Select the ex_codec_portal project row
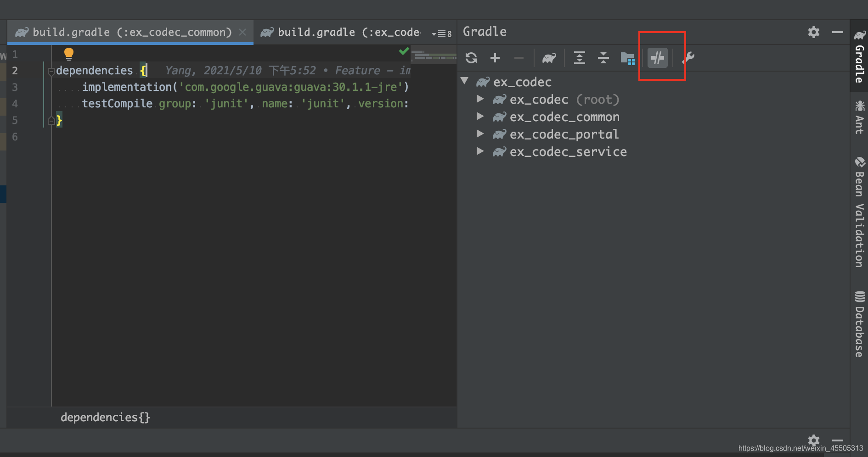Image resolution: width=868 pixels, height=457 pixels. pos(653,134)
